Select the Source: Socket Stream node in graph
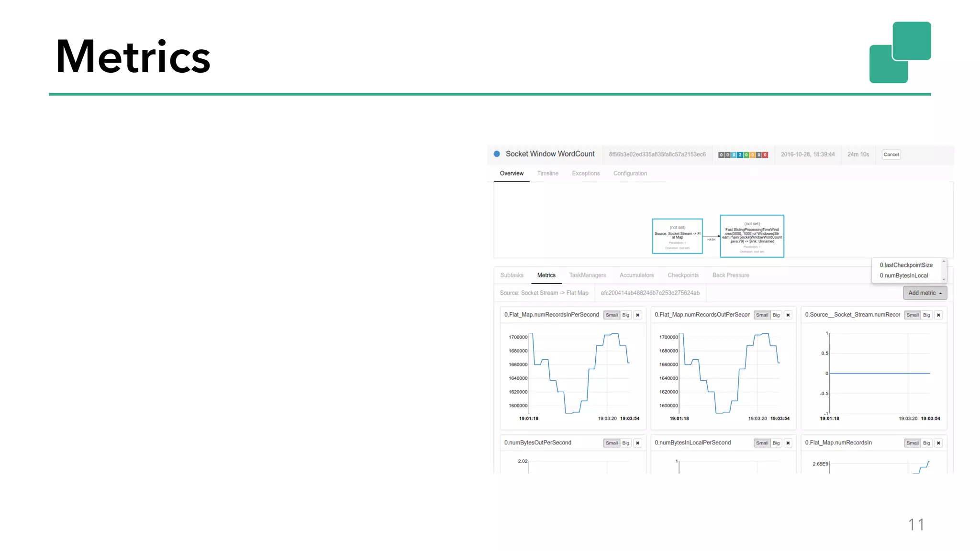 [677, 236]
